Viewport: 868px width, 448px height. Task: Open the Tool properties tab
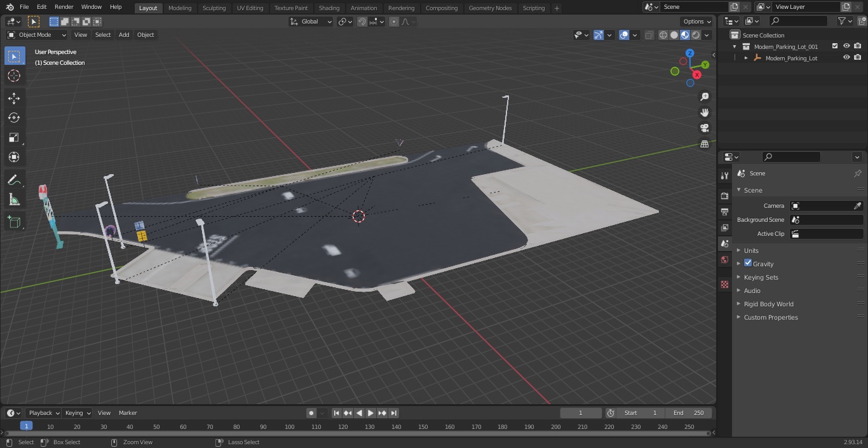724,175
